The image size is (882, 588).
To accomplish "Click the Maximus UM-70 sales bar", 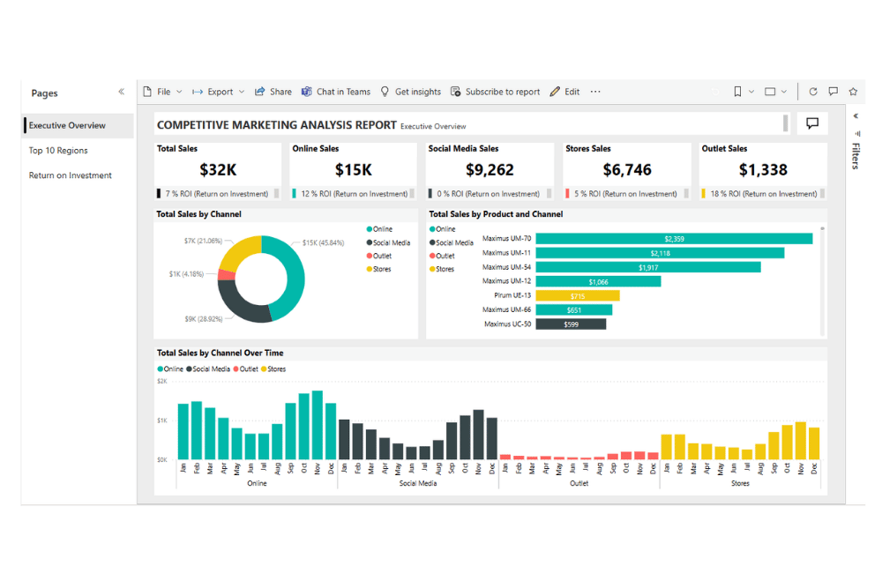I will click(x=673, y=239).
